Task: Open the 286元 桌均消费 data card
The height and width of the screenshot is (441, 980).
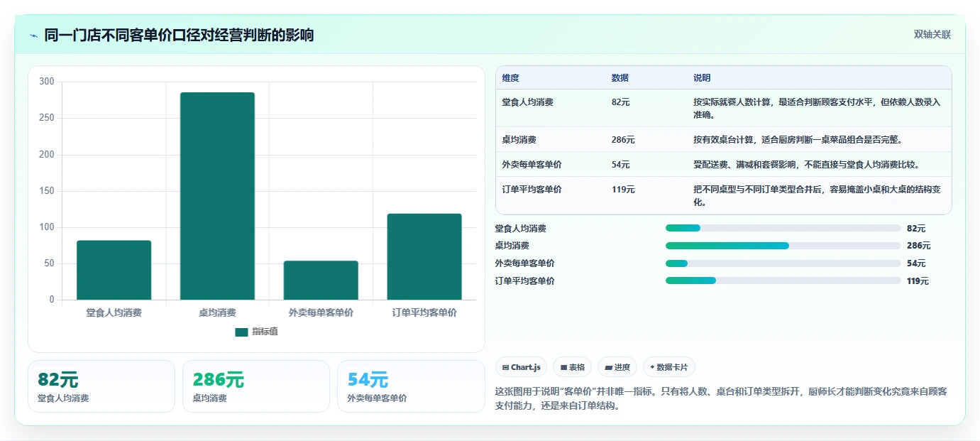Action: tap(256, 386)
